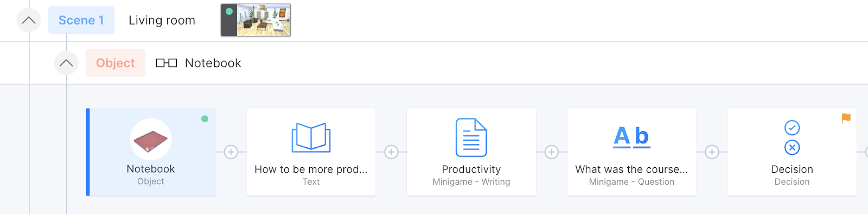This screenshot has width=868, height=214.
Task: Toggle green status dot on Notebook card
Action: coord(205,118)
